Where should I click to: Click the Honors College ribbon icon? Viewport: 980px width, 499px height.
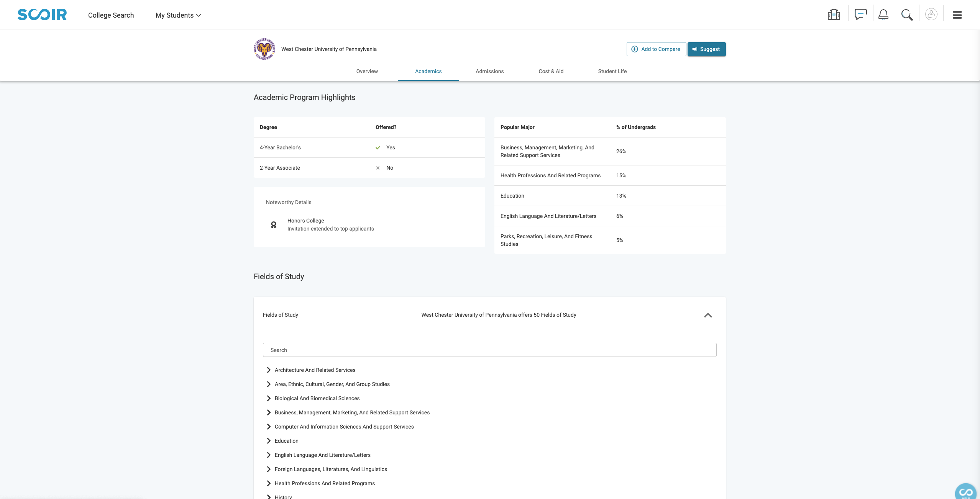click(274, 225)
